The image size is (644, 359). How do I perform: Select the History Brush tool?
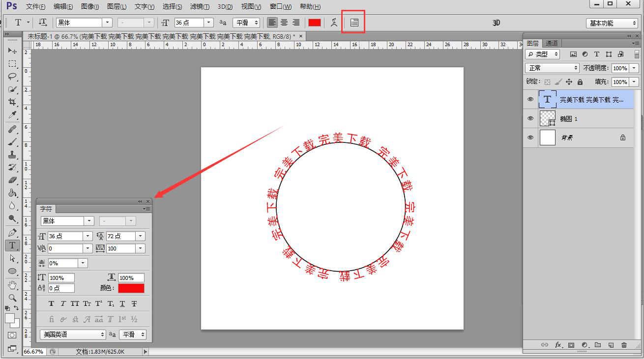click(12, 167)
